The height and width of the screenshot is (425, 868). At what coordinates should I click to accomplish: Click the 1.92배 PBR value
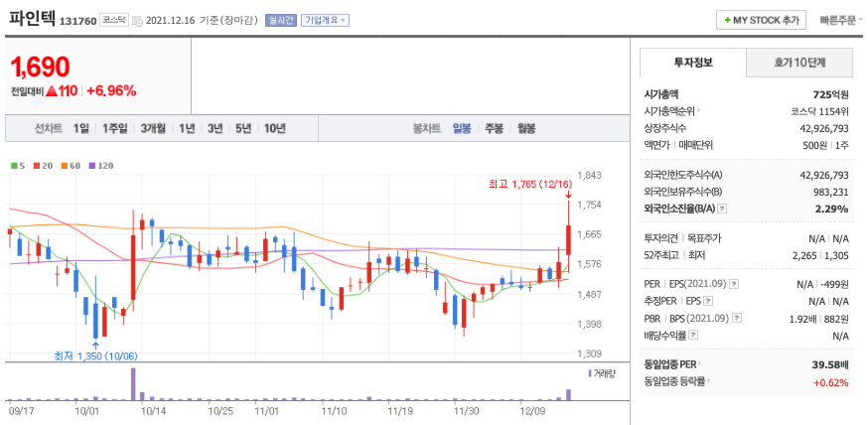802,318
